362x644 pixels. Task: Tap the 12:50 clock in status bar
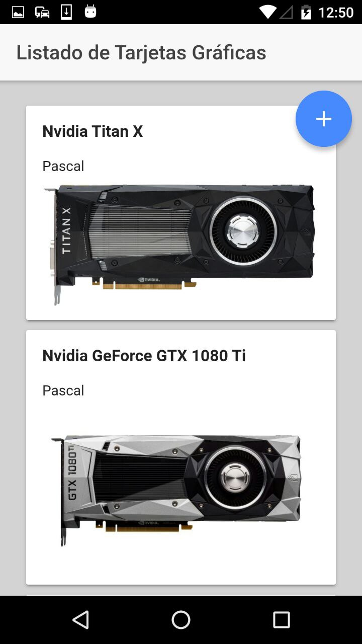click(336, 12)
